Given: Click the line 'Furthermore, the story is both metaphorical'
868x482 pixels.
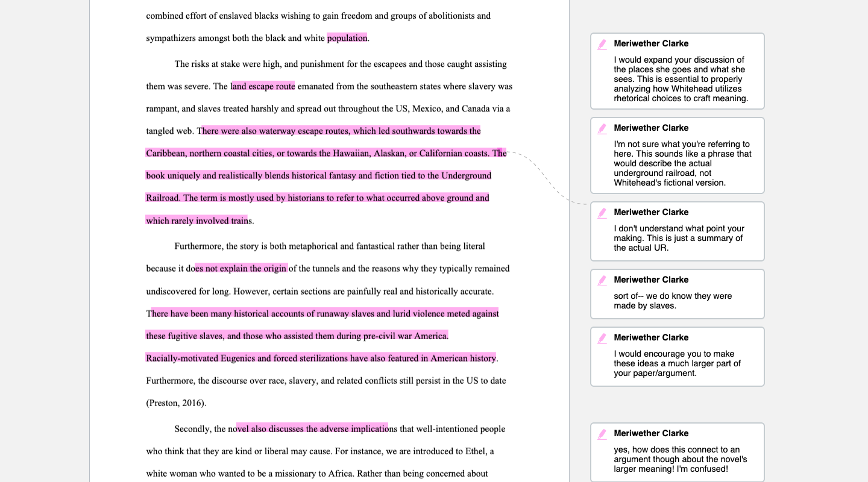Looking at the screenshot, I should click(330, 246).
